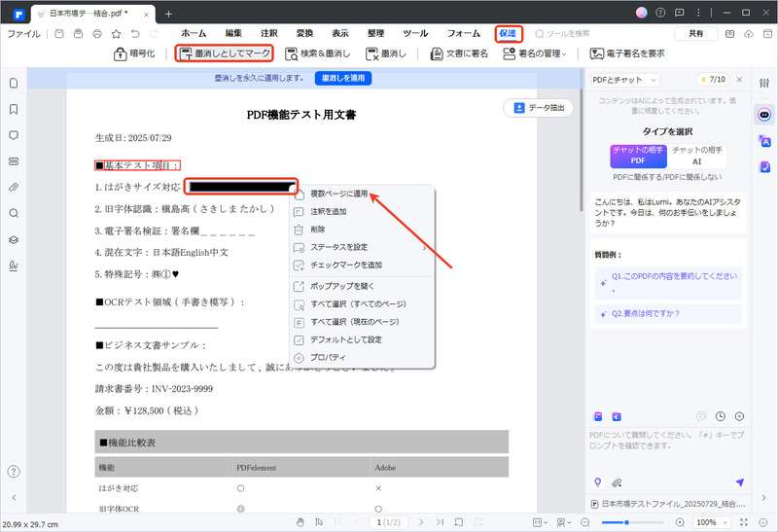
Task: Collapse the right sidebar chevron
Action: click(x=764, y=497)
